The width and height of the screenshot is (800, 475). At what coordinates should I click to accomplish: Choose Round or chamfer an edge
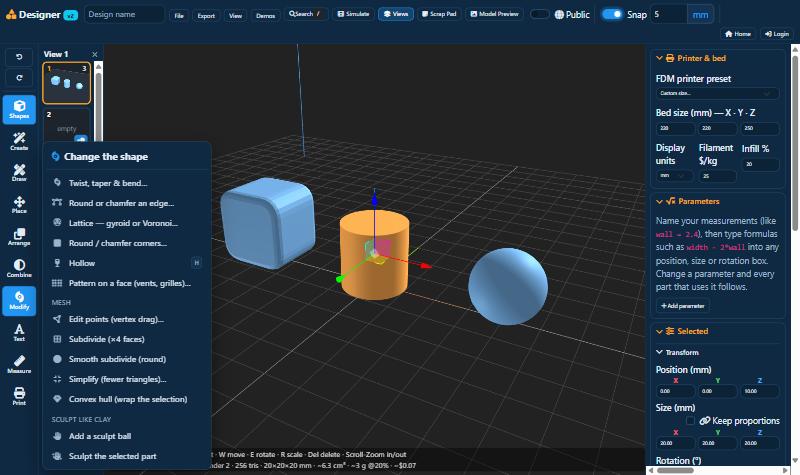[x=127, y=203]
